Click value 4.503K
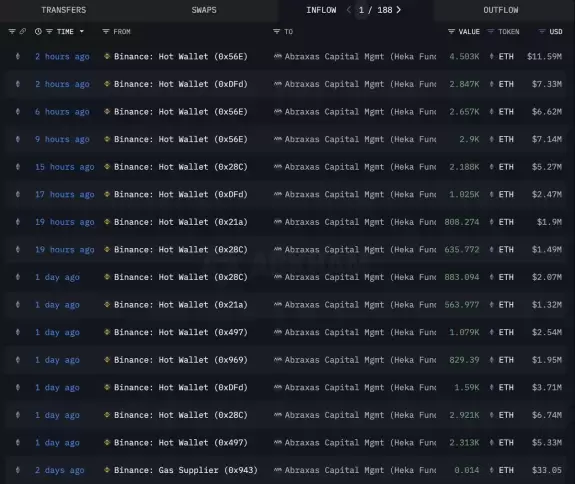The width and height of the screenshot is (575, 484). pyautogui.click(x=464, y=56)
